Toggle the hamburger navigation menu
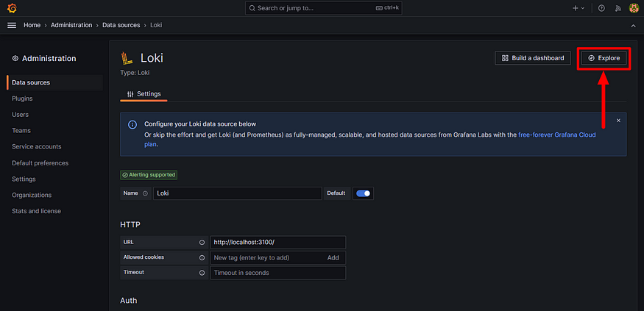The height and width of the screenshot is (311, 644). (12, 25)
